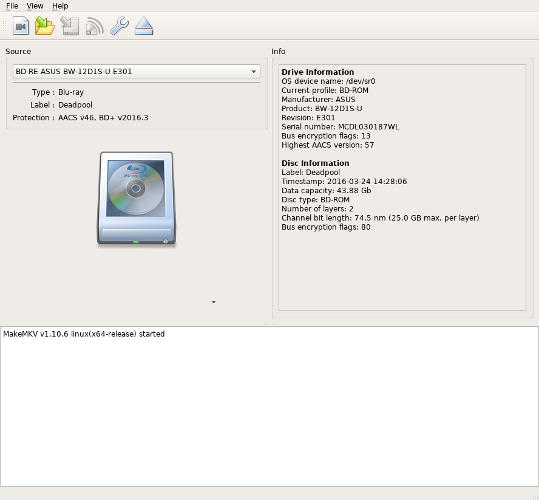Click 'Highest AACS version: 57' line
The image size is (539, 500).
tap(328, 145)
